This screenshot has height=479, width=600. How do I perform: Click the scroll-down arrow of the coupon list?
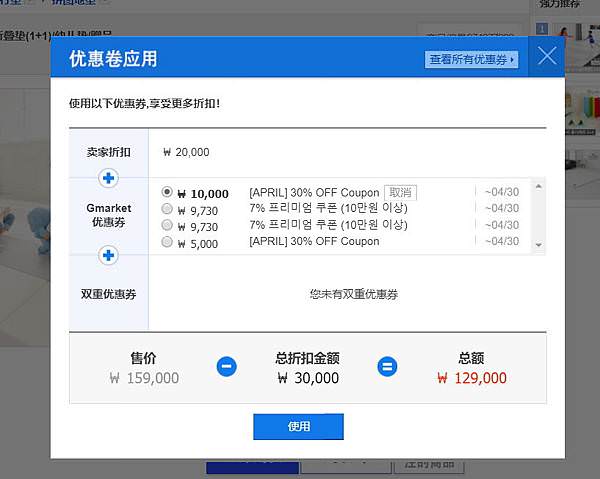click(x=538, y=245)
